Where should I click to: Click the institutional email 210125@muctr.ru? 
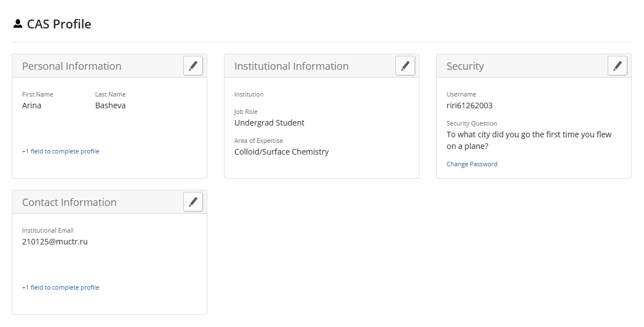coord(55,242)
